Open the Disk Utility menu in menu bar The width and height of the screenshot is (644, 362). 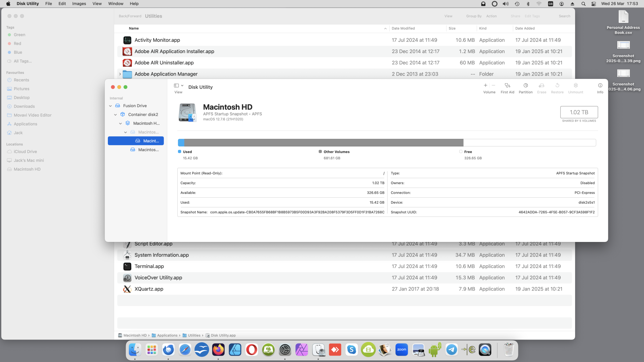[28, 4]
